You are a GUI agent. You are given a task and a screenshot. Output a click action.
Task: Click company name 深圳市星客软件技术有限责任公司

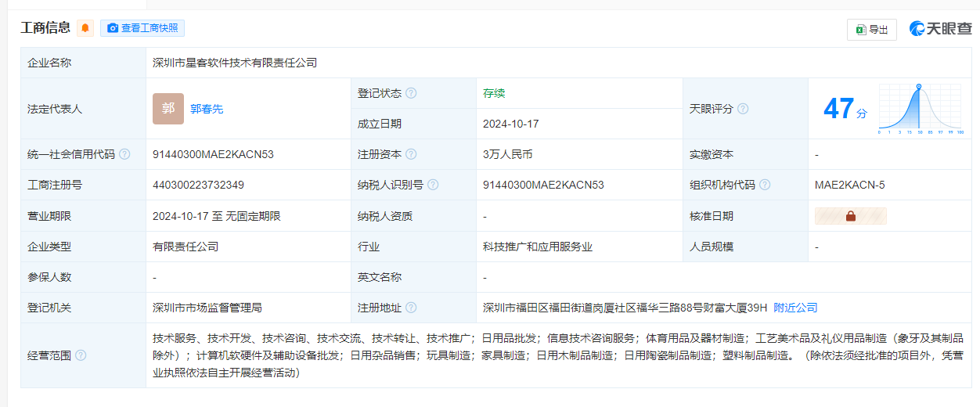point(235,63)
